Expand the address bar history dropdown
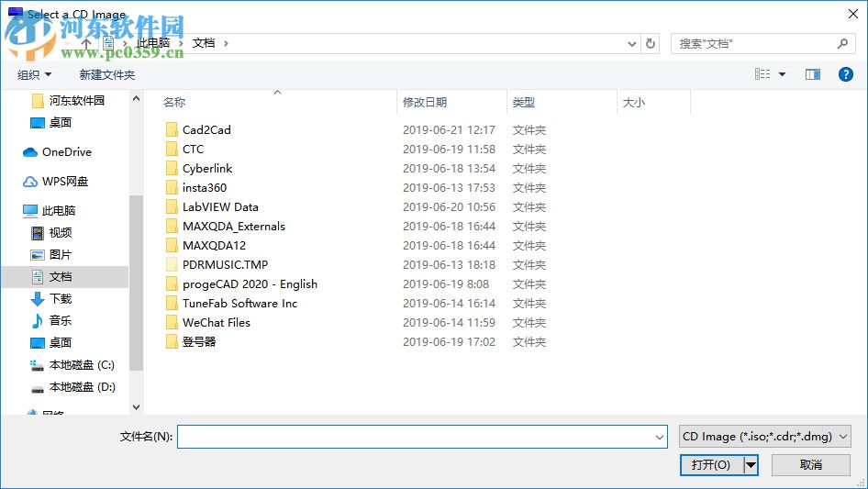The width and height of the screenshot is (868, 489). click(x=631, y=44)
